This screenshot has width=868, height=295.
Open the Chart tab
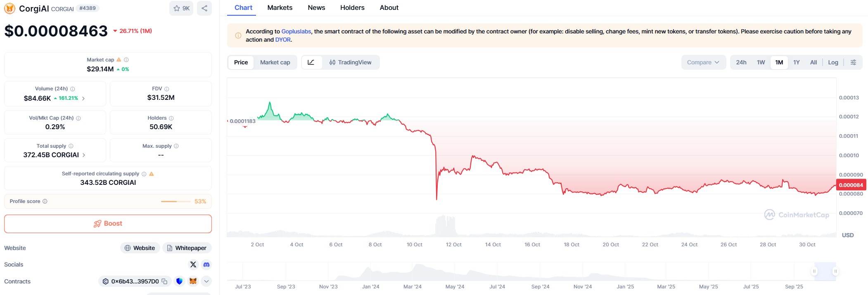pos(243,7)
